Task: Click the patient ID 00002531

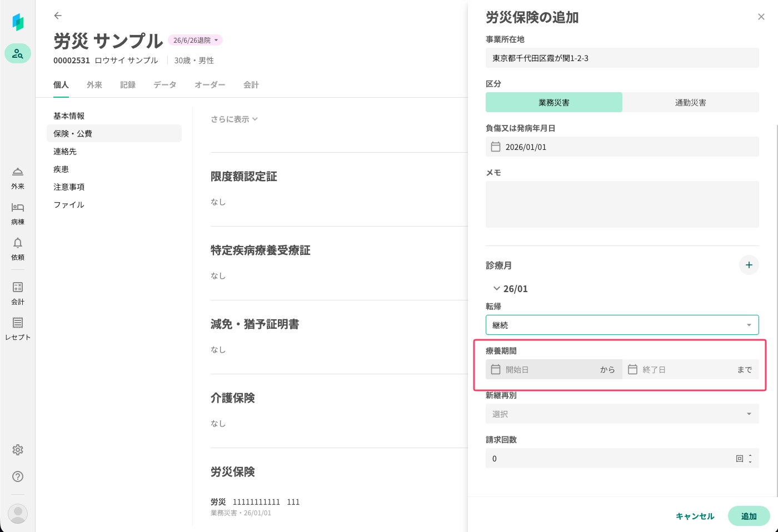Action: (x=72, y=60)
